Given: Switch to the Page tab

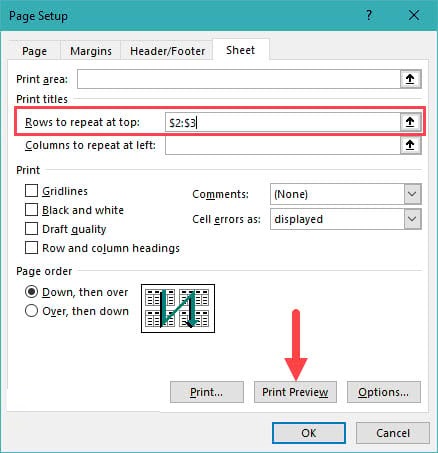Looking at the screenshot, I should click(34, 51).
